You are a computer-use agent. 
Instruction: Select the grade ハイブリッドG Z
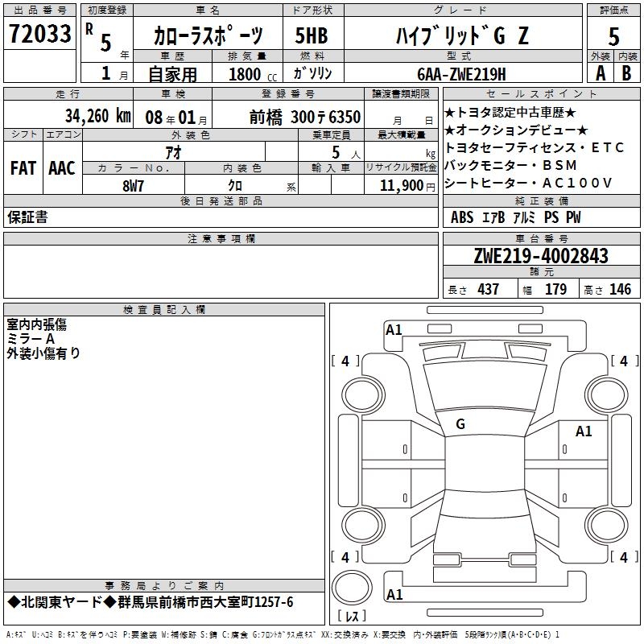point(462,35)
